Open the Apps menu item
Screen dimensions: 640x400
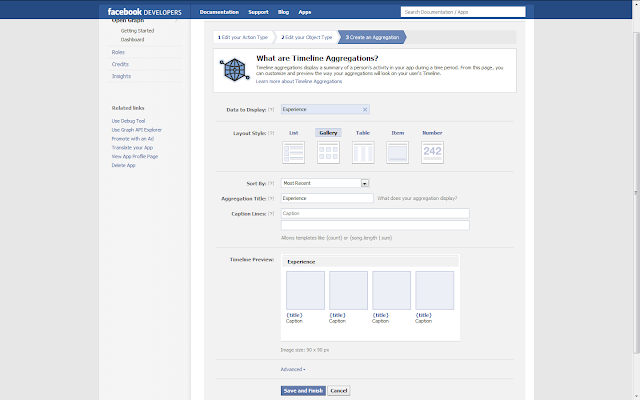[304, 12]
